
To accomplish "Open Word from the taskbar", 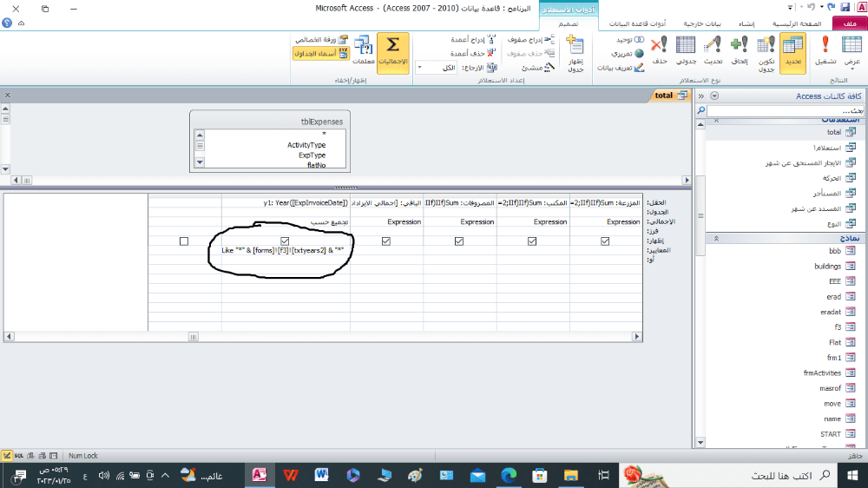I will coord(322,475).
